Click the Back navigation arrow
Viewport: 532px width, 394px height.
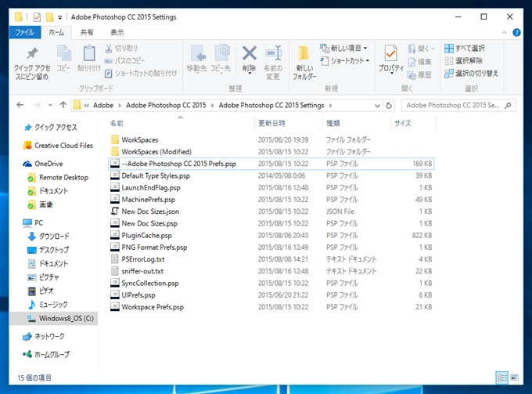pyautogui.click(x=20, y=105)
